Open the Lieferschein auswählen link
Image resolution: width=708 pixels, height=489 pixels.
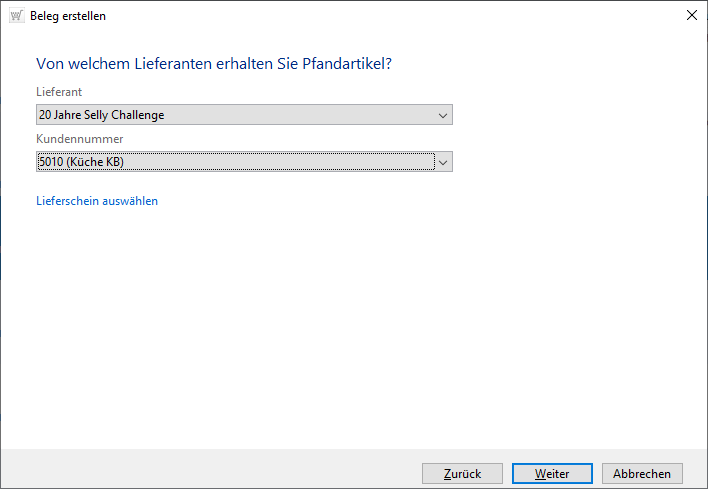point(97,201)
